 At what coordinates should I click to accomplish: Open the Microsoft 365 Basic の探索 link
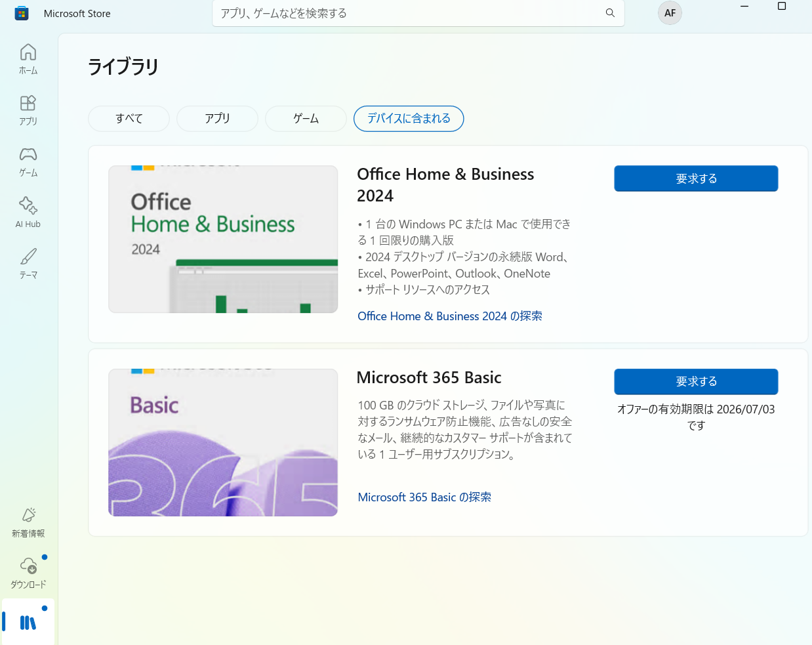point(424,497)
